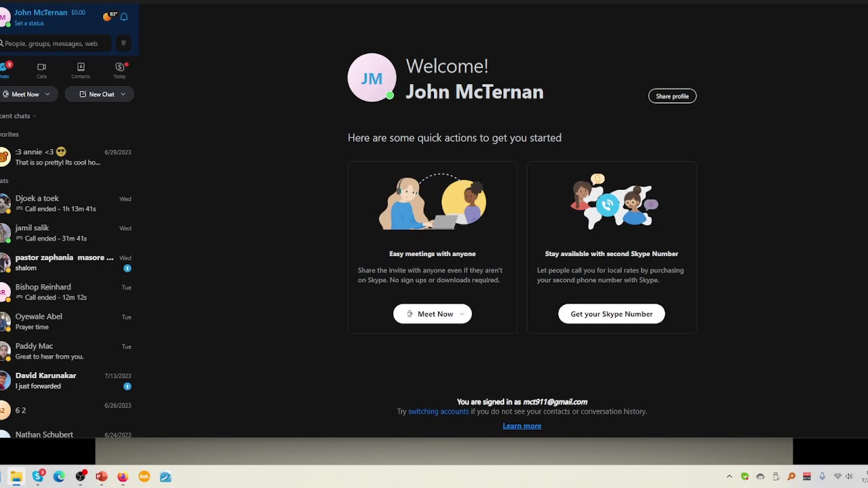The image size is (868, 488).
Task: Click the orange key-shaped tray icon
Action: pos(791,476)
